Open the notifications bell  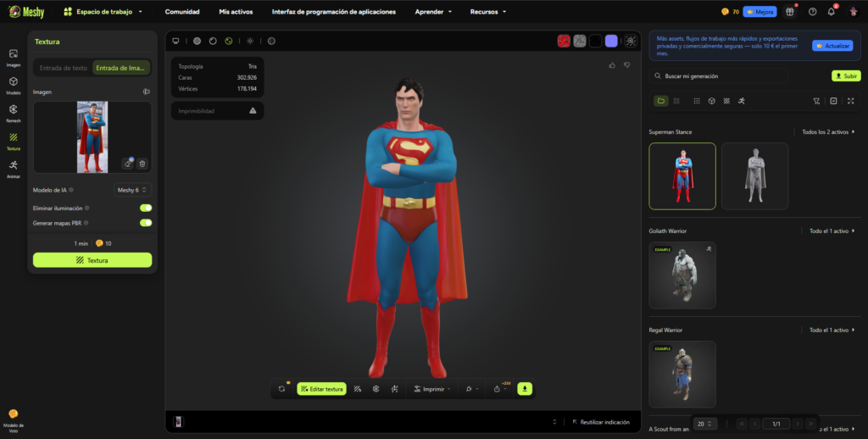[831, 12]
